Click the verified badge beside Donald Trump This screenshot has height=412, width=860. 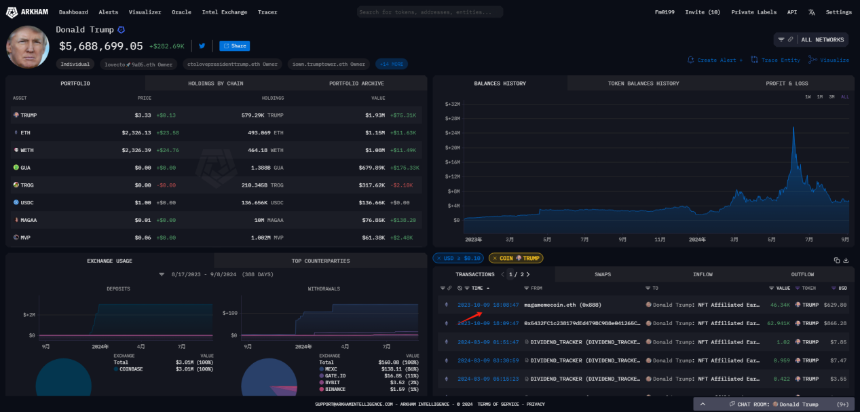(x=121, y=30)
